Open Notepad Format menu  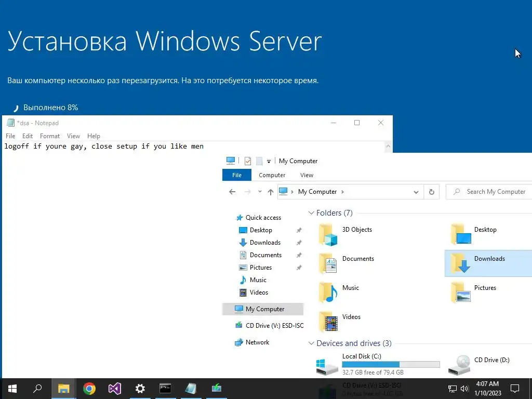pos(50,136)
